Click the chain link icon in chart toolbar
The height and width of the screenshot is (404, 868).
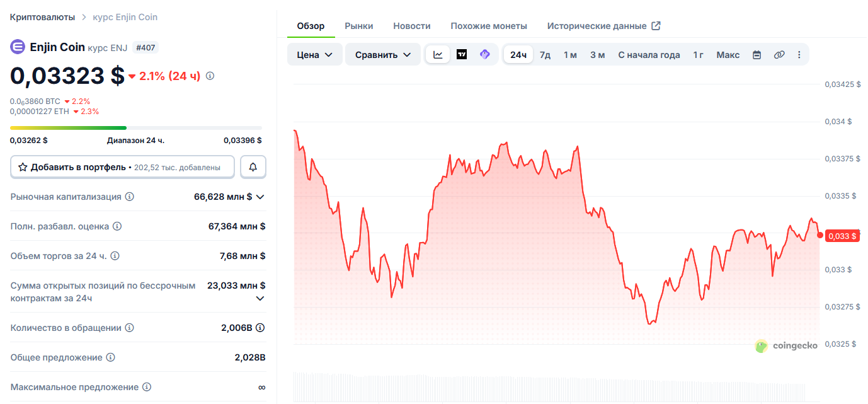(779, 55)
